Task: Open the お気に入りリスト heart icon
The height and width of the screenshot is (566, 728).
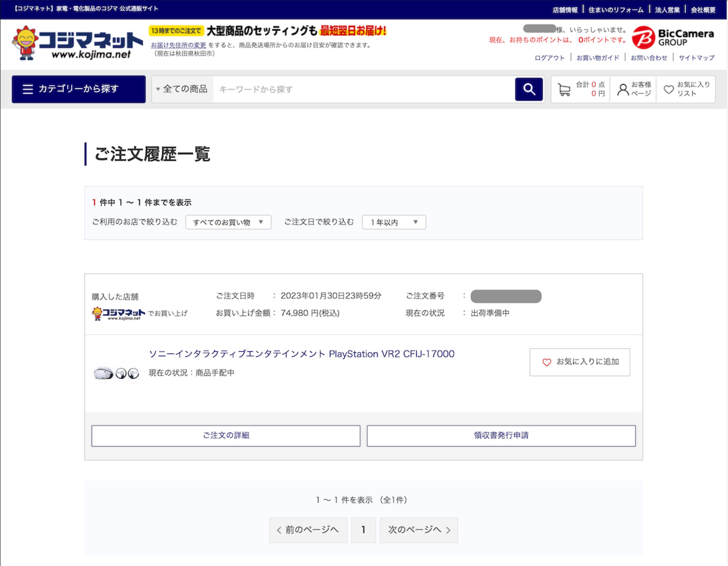Action: [669, 89]
